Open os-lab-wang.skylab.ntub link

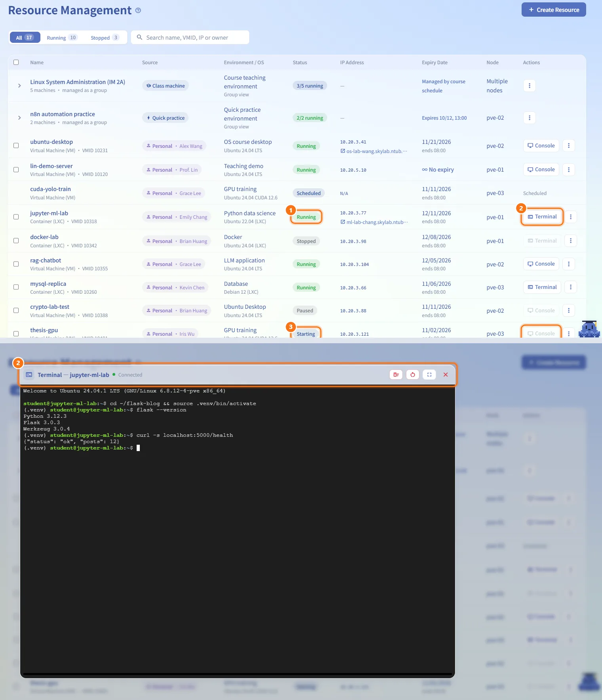374,151
